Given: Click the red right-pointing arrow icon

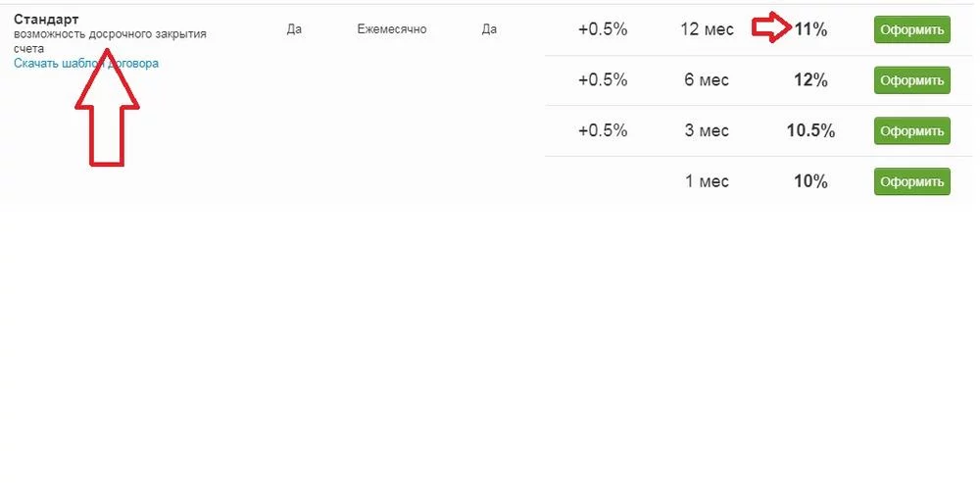Looking at the screenshot, I should [770, 29].
